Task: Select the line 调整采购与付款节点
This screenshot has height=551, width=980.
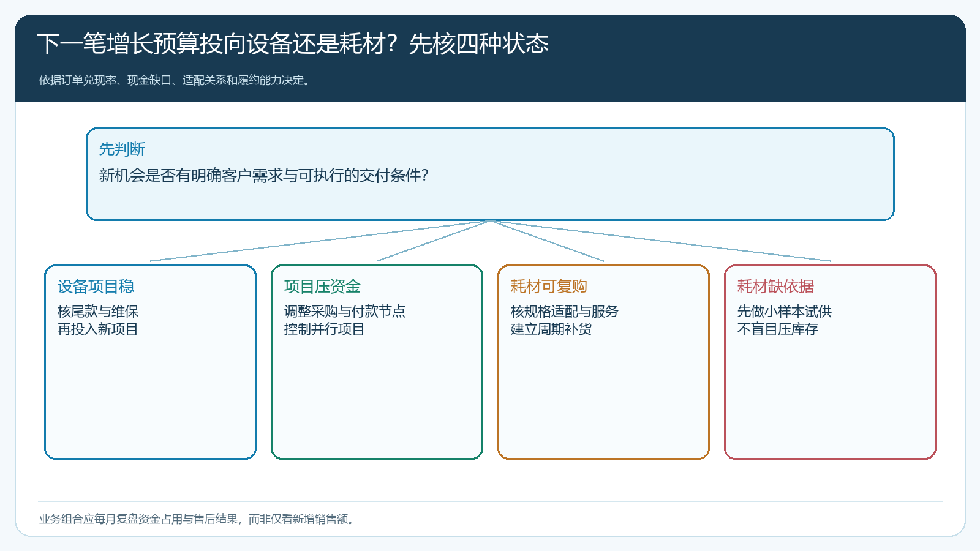Action: click(345, 311)
